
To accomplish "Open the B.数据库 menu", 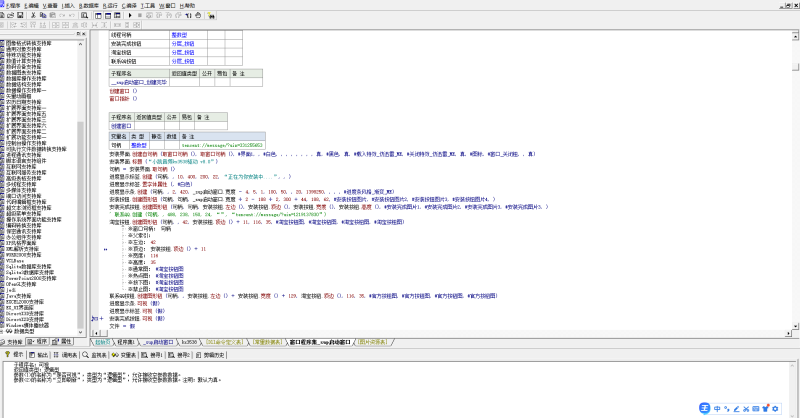I will 89,6.
